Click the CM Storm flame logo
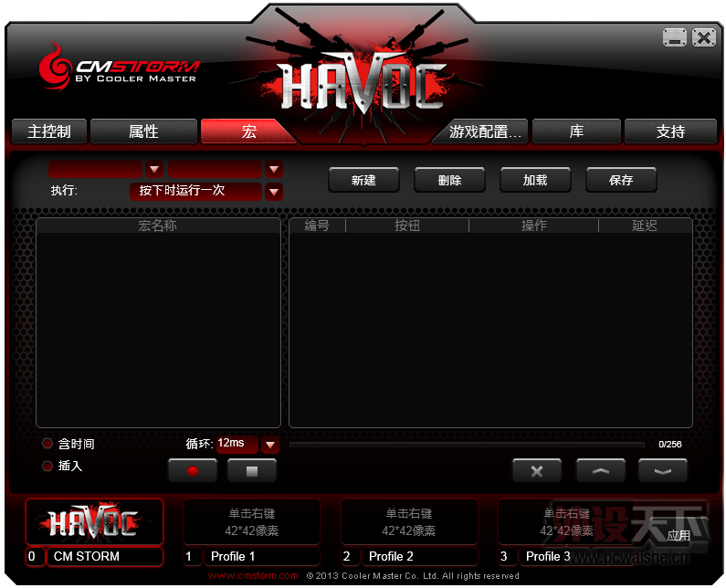Screen dimensions: 726x588 coord(55,68)
